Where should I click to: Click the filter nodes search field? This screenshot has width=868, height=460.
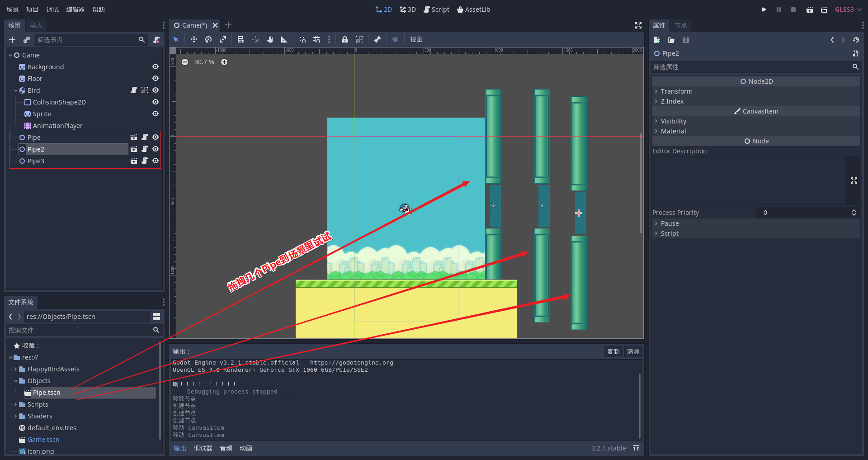point(90,40)
